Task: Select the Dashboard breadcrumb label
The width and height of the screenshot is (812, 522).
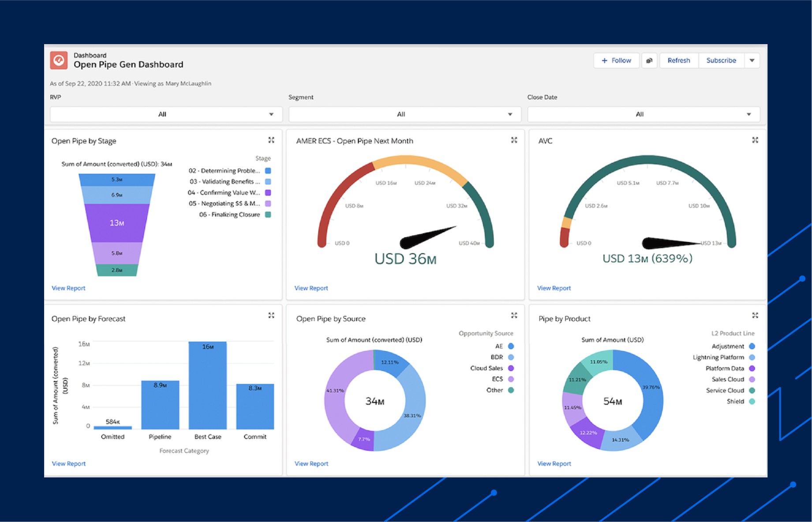Action: (90, 55)
